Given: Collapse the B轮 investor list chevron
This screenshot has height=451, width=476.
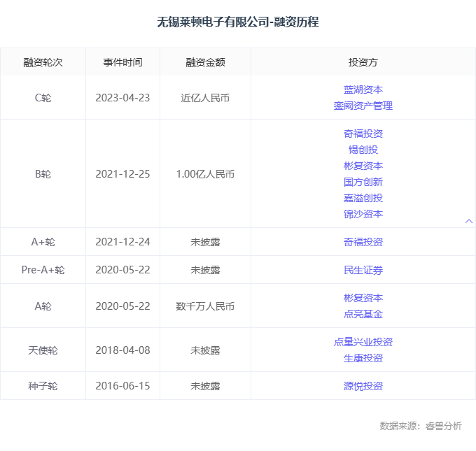Looking at the screenshot, I should [469, 221].
